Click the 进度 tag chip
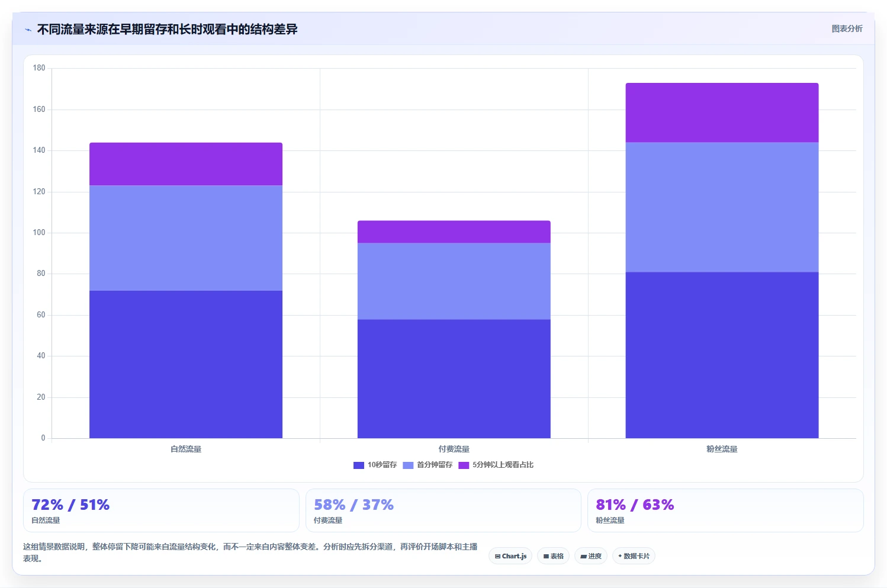This screenshot has width=887, height=588. [x=591, y=556]
